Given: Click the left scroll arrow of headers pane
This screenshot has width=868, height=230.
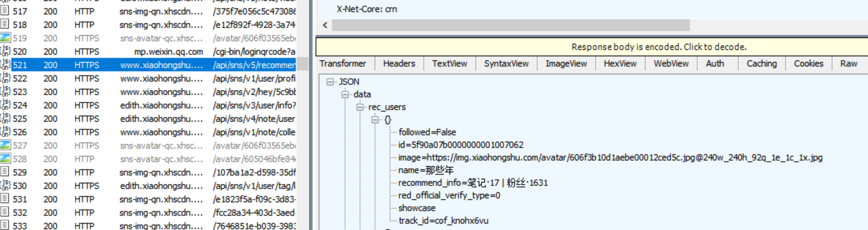Looking at the screenshot, I should pyautogui.click(x=325, y=25).
